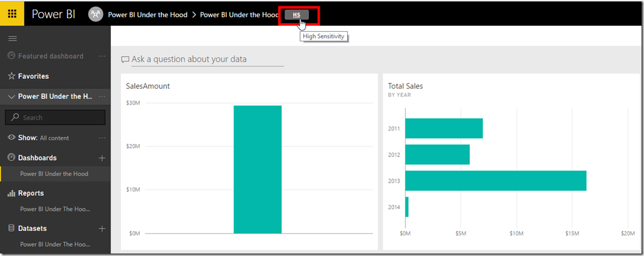Click the Power BI logo text
This screenshot has width=644, height=256.
pyautogui.click(x=53, y=14)
